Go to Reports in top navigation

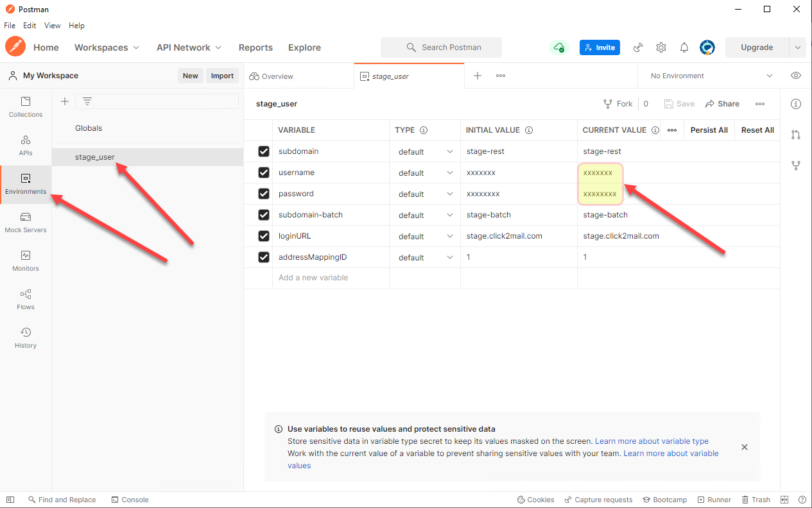[255, 47]
